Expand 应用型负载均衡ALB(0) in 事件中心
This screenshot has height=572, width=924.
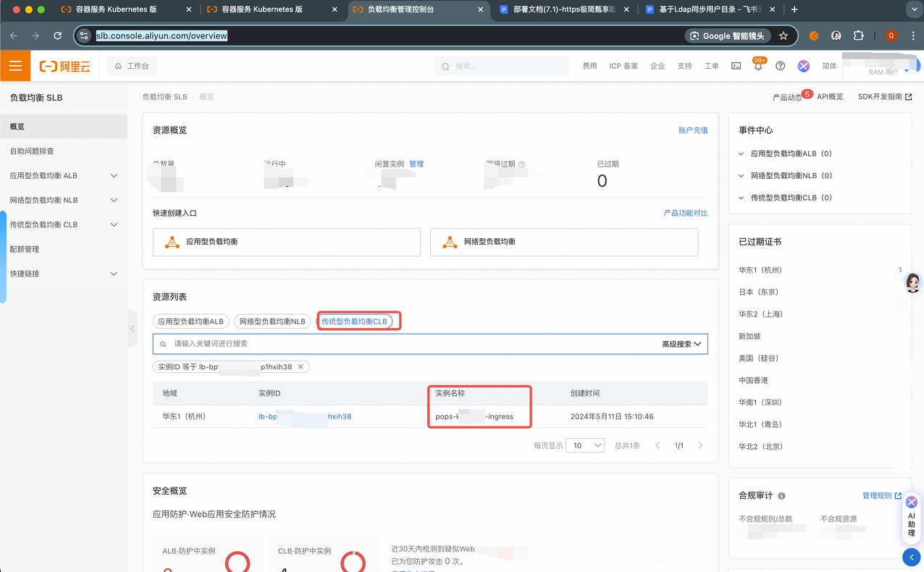pos(786,154)
